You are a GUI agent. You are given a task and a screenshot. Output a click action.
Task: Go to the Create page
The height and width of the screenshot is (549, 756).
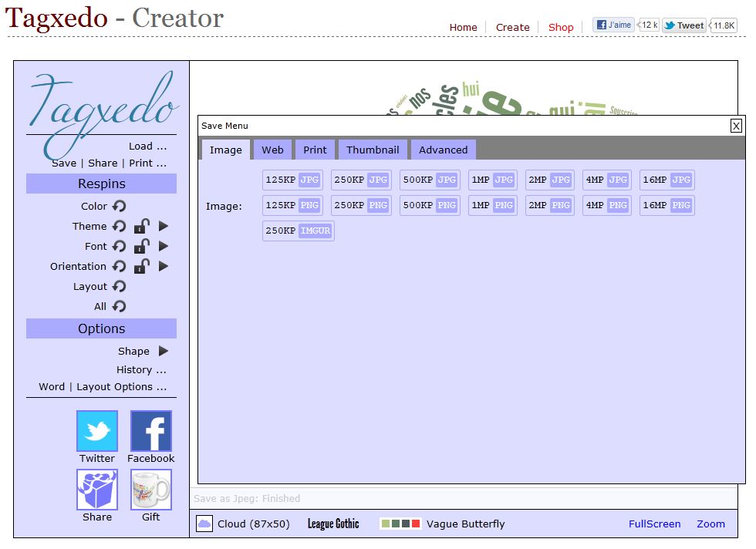[512, 28]
